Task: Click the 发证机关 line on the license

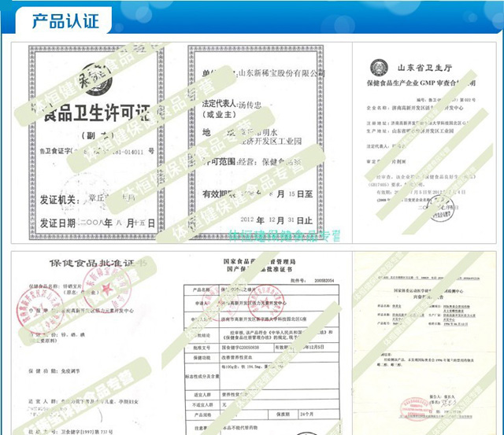Action: 87,199
